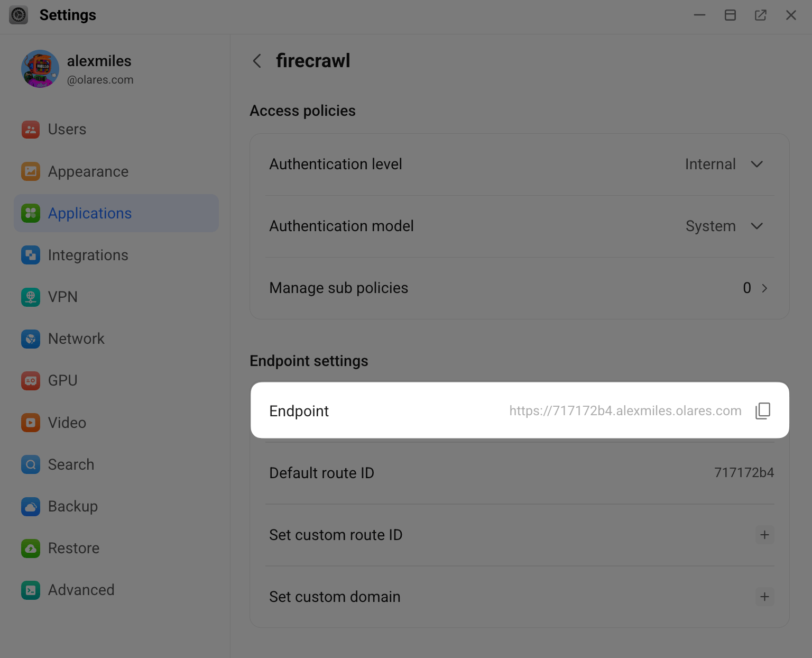
Task: Add a custom route ID with plus
Action: click(x=764, y=535)
